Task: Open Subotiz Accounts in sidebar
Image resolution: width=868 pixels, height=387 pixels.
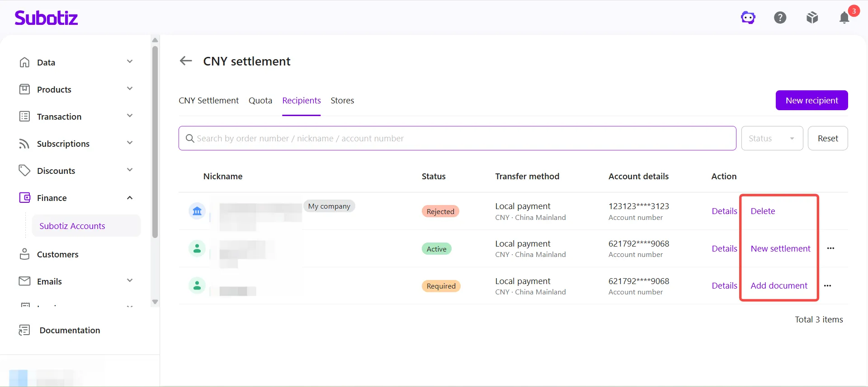Action: (86, 226)
